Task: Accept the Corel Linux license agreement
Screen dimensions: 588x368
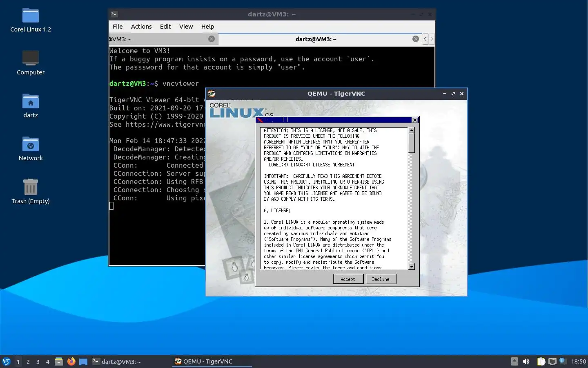Action: [348, 279]
